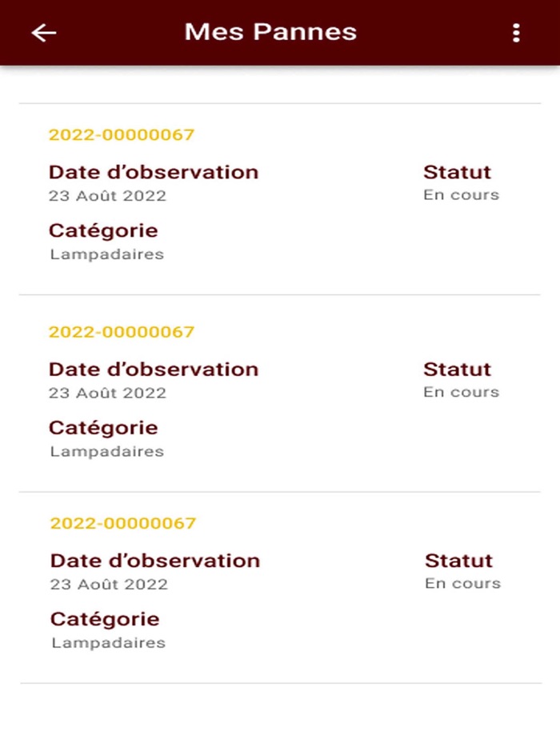Tap the date 23 Août 2022 on first card

(x=107, y=194)
